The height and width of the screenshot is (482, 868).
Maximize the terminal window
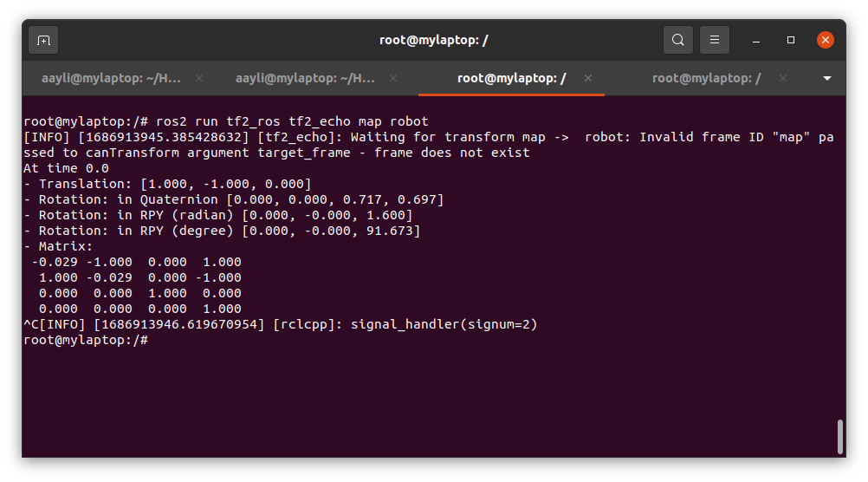(x=791, y=40)
